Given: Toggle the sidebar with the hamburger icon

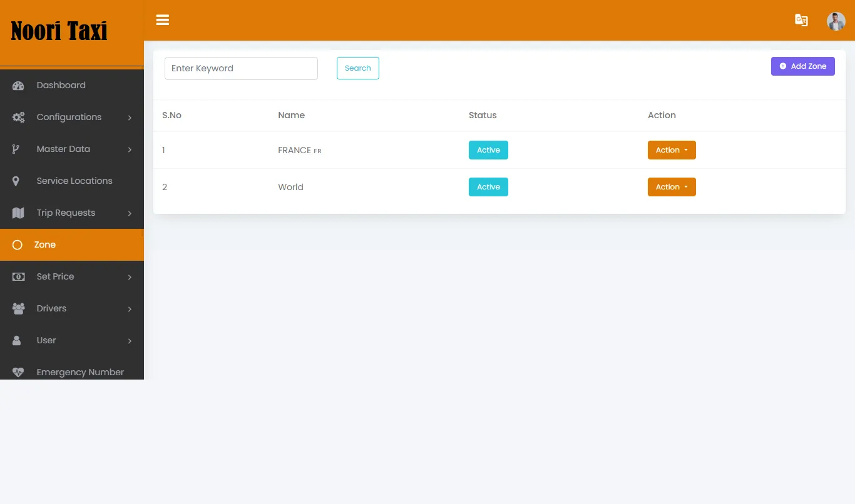Looking at the screenshot, I should pos(162,19).
